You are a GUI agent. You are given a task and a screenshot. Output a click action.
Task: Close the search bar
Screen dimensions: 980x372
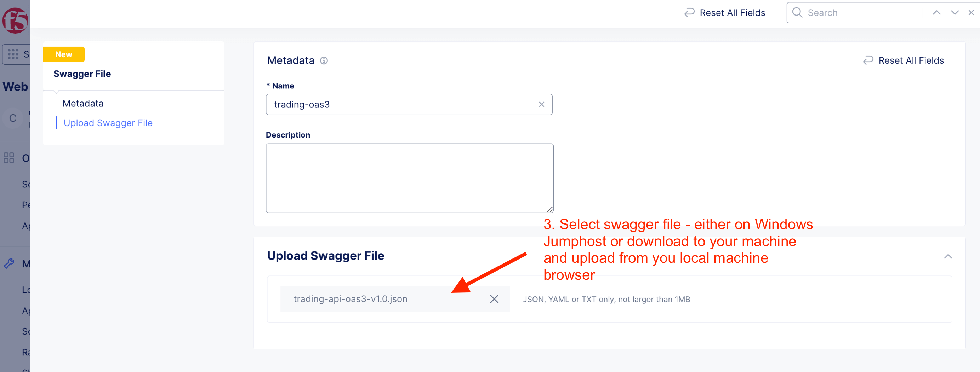pyautogui.click(x=971, y=12)
